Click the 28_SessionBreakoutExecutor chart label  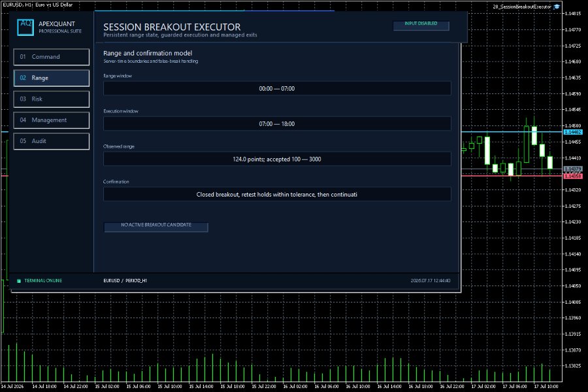(522, 7)
